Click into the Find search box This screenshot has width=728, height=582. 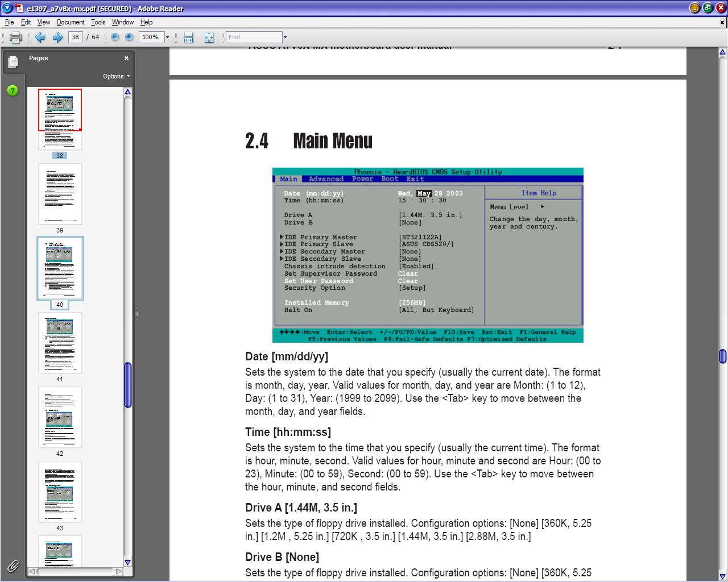(254, 37)
